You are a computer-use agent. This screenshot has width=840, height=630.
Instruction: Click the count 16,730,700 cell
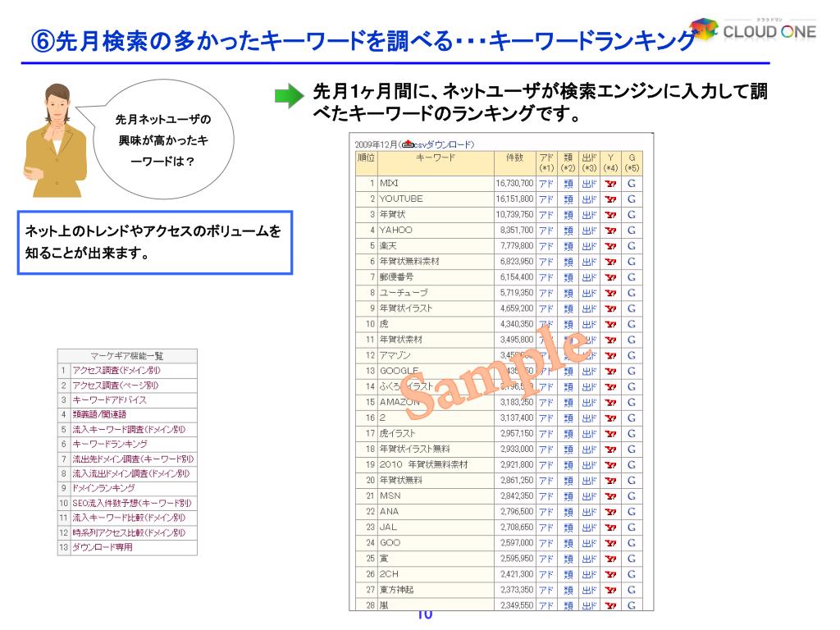click(x=514, y=184)
